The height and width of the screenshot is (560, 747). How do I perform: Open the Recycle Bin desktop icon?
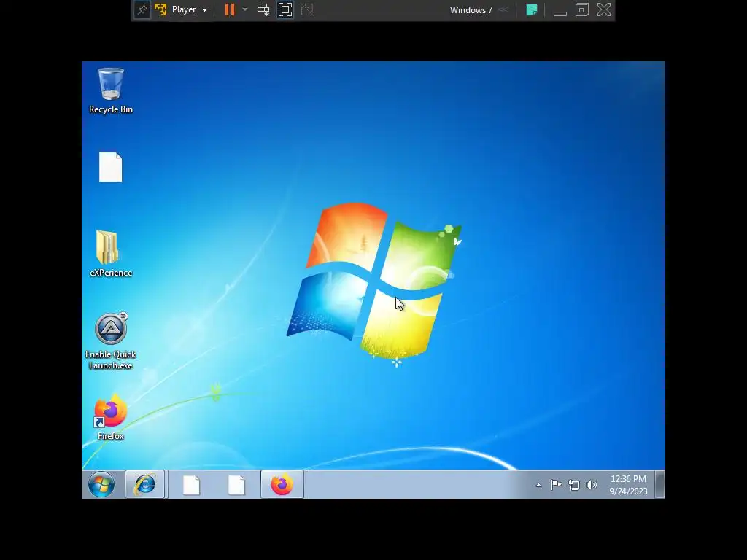click(111, 90)
